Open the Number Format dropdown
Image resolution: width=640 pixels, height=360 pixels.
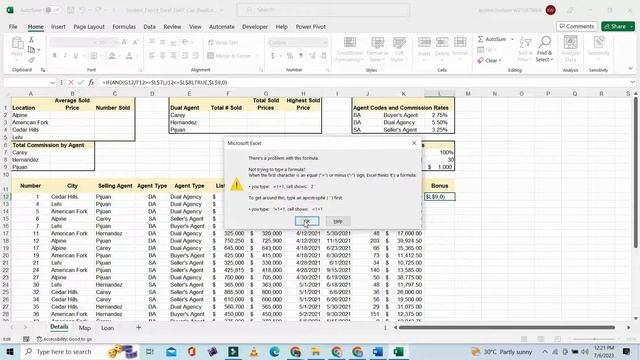coord(325,42)
